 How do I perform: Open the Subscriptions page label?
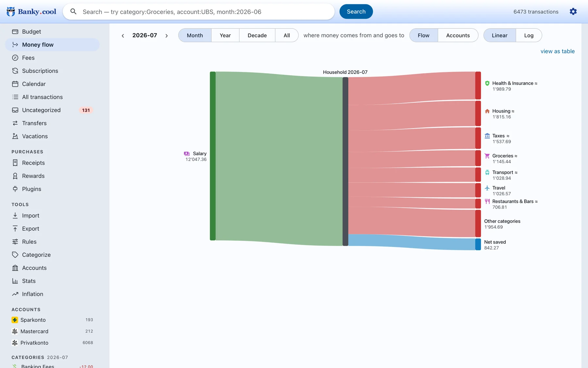[40, 71]
